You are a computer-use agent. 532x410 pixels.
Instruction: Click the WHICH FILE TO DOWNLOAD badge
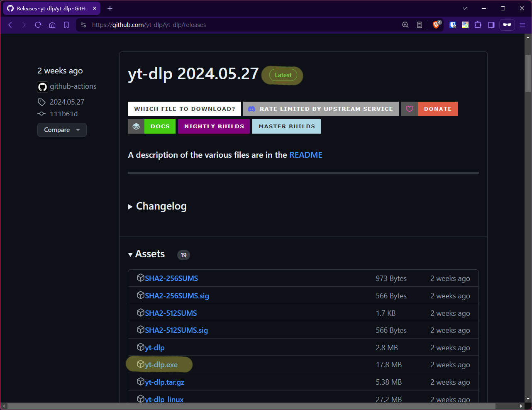tap(184, 109)
